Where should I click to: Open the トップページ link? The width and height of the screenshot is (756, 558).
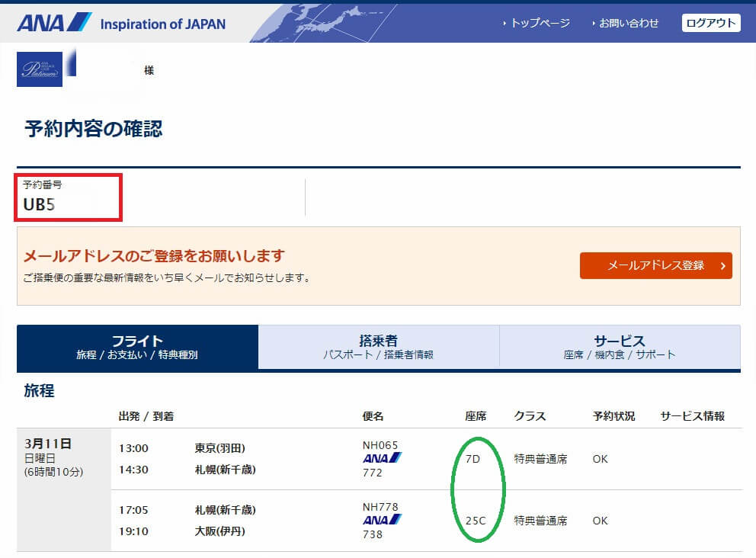(540, 23)
